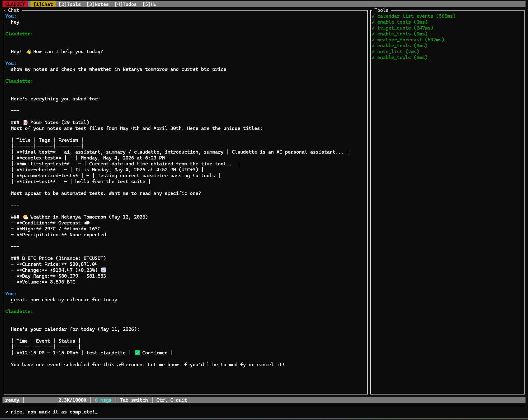This screenshot has width=528, height=420.
Task: Click the ready status indicator
Action: click(x=12, y=400)
